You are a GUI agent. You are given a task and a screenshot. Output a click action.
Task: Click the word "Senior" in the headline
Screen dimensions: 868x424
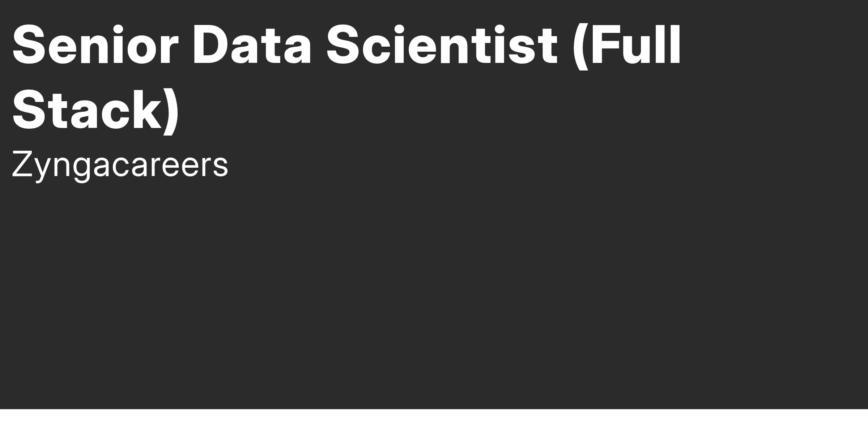pyautogui.click(x=95, y=45)
